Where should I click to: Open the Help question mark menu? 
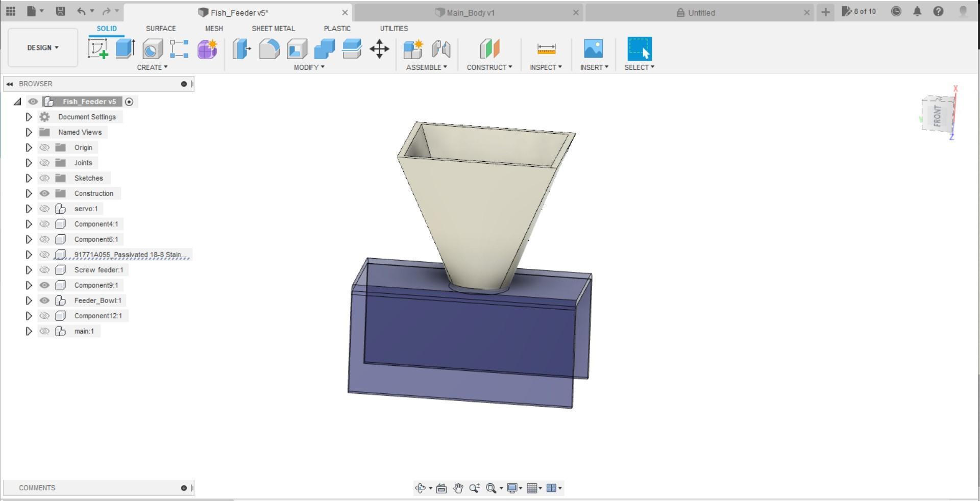(x=938, y=11)
